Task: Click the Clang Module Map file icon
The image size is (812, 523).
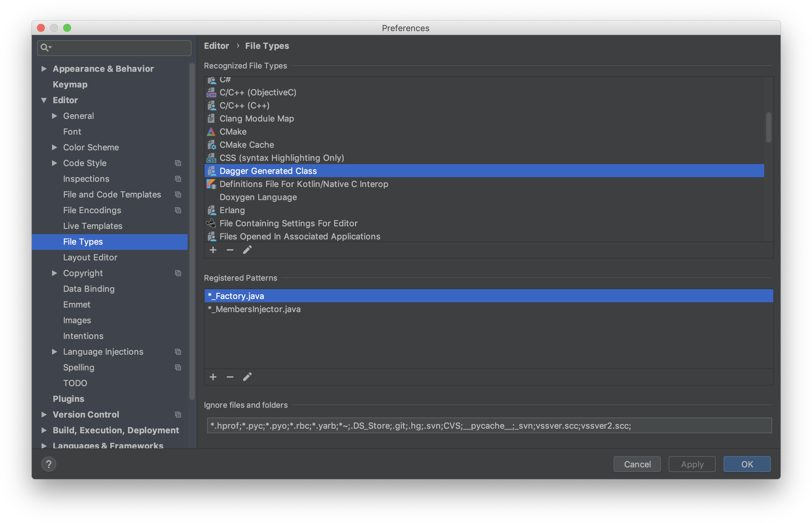Action: tap(211, 119)
